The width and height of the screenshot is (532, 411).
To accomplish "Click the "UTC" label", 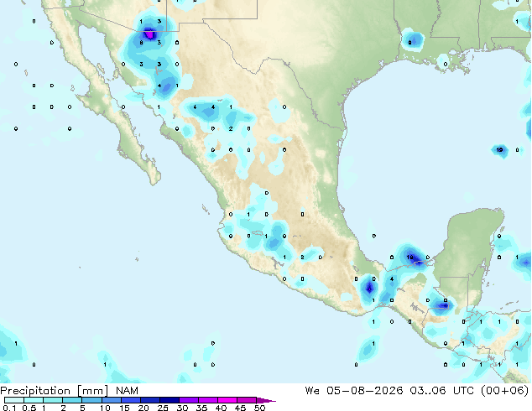I will click(x=463, y=391).
